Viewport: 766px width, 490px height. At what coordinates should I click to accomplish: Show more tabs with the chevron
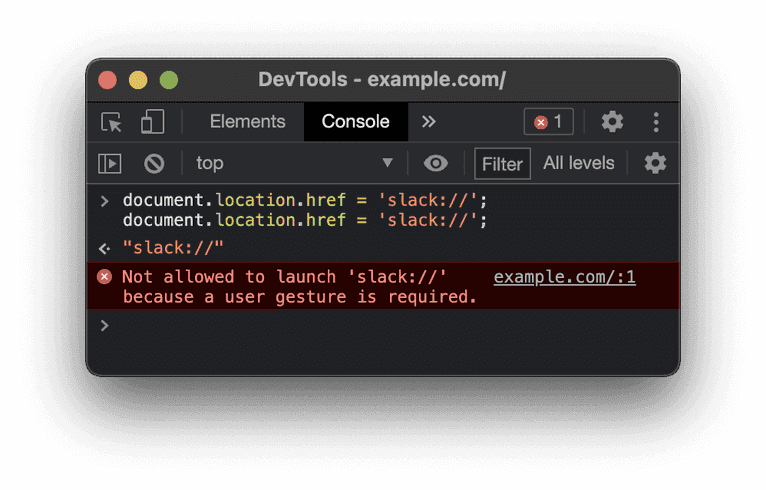429,122
